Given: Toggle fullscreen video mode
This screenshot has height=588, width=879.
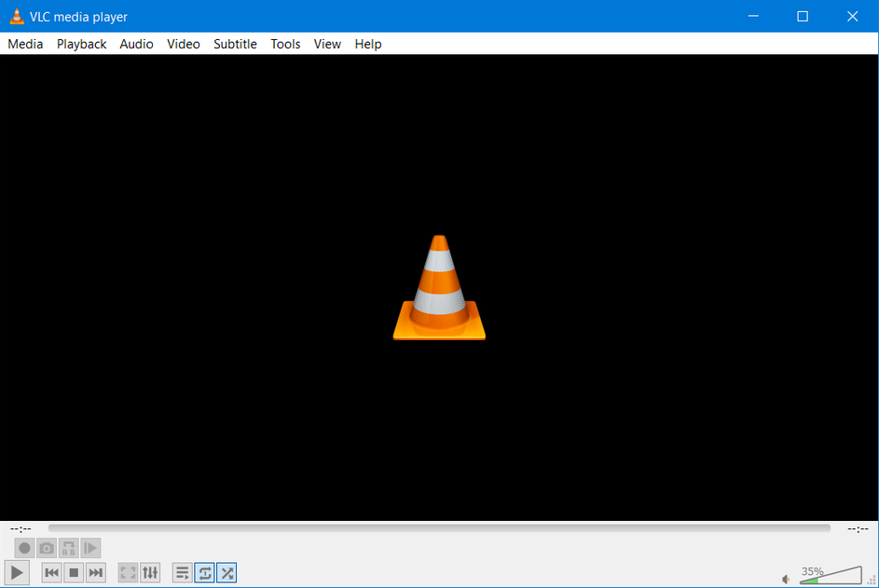Looking at the screenshot, I should coord(128,572).
